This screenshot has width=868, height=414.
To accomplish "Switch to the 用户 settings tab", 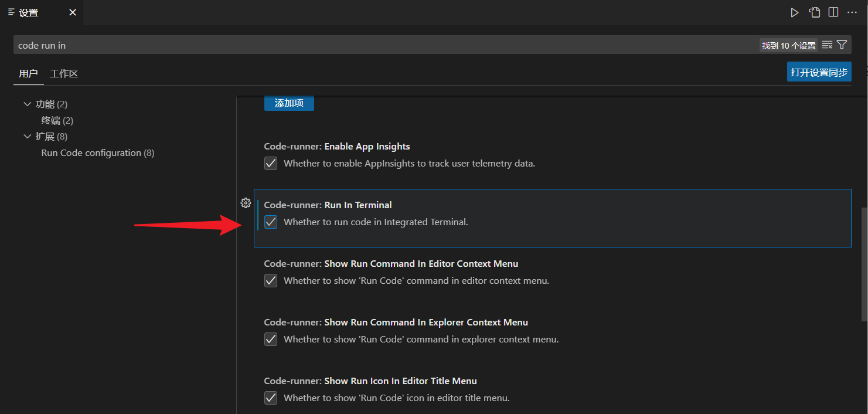I will pyautogui.click(x=28, y=73).
